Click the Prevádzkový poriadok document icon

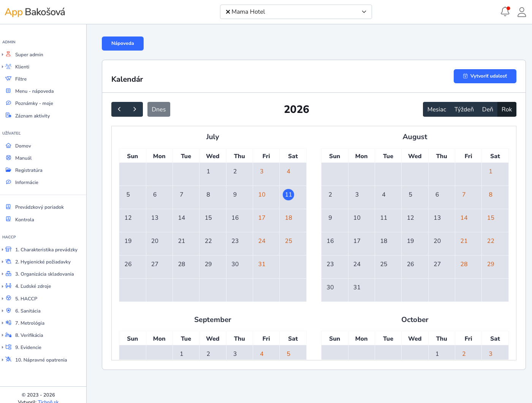(8, 207)
